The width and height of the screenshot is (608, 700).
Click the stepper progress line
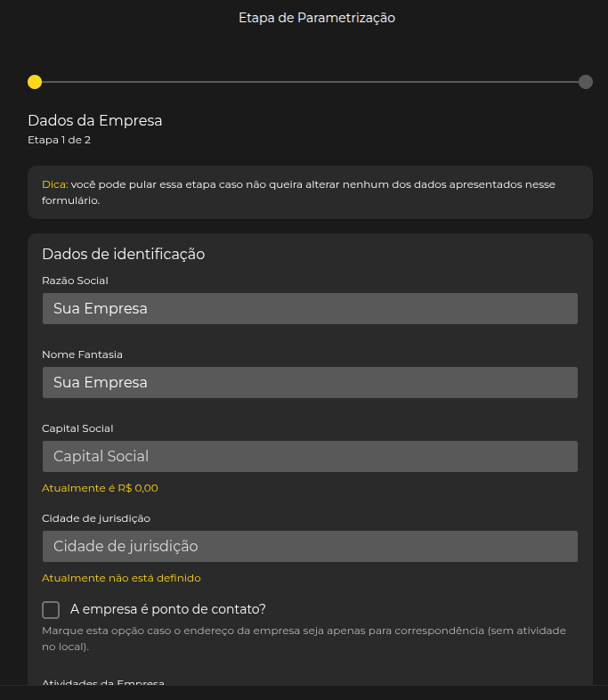tap(310, 82)
